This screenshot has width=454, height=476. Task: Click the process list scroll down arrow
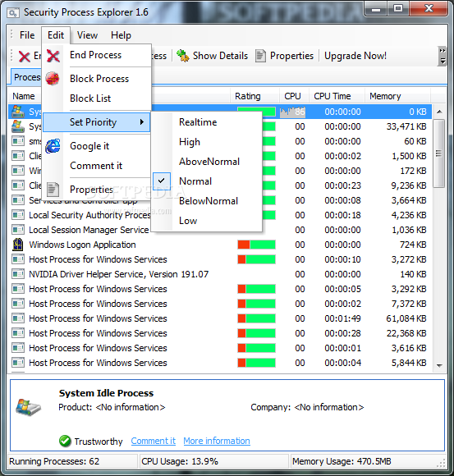point(439,366)
